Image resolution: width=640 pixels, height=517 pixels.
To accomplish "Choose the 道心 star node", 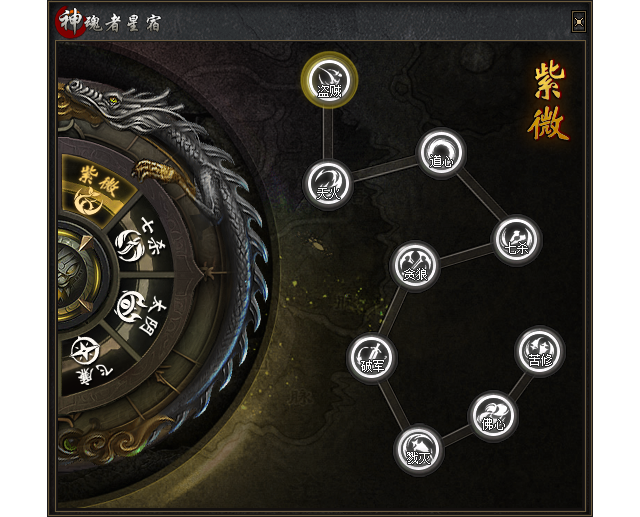I will pyautogui.click(x=441, y=153).
